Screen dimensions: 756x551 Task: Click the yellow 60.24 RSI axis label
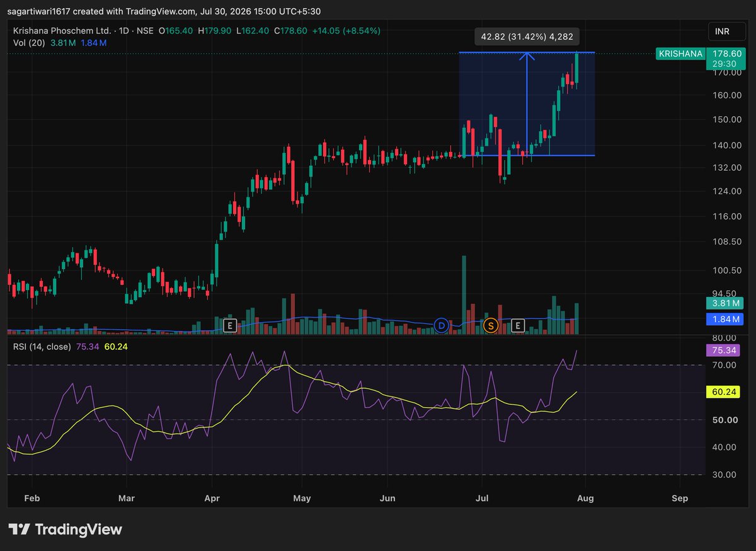click(722, 392)
